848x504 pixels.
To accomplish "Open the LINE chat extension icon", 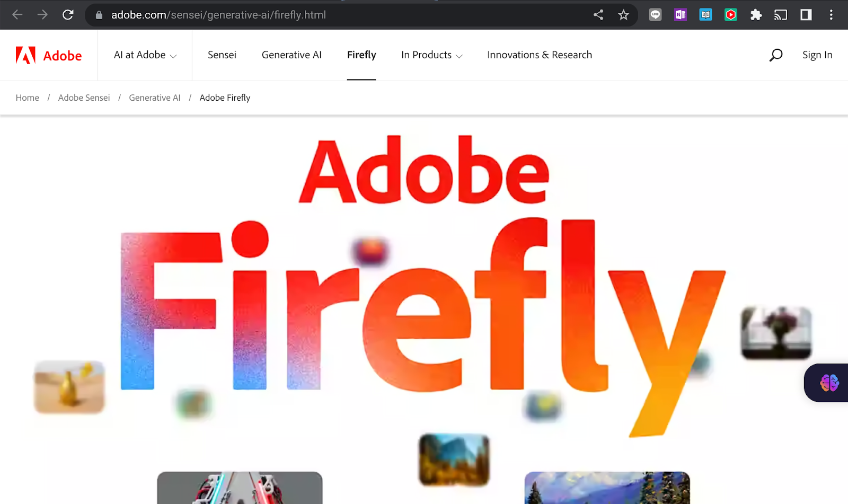I will 655,15.
